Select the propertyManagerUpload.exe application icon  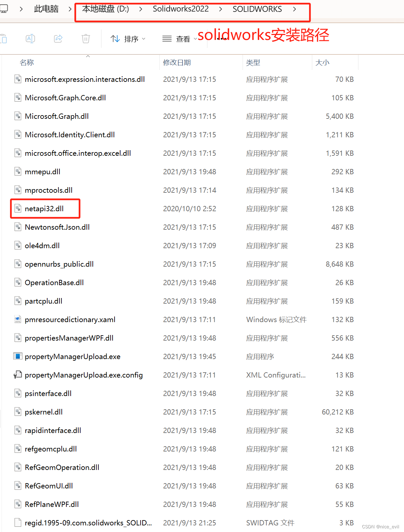click(18, 356)
